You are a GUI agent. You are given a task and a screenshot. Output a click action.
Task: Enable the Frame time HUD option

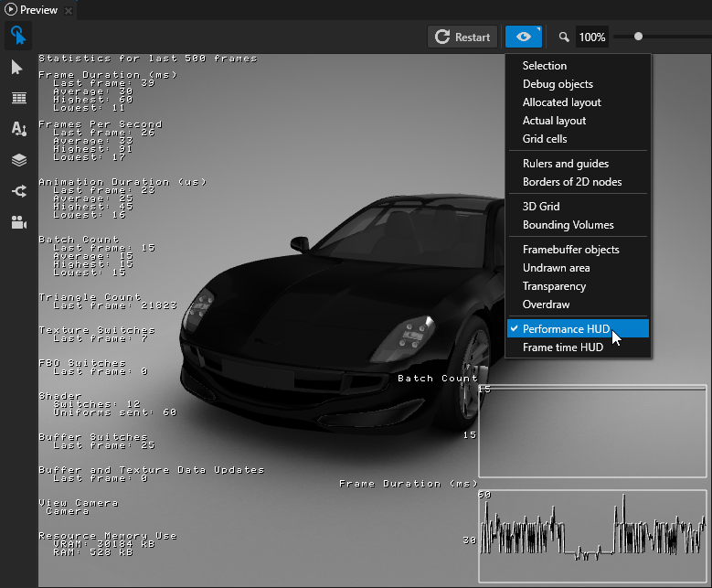(x=562, y=347)
